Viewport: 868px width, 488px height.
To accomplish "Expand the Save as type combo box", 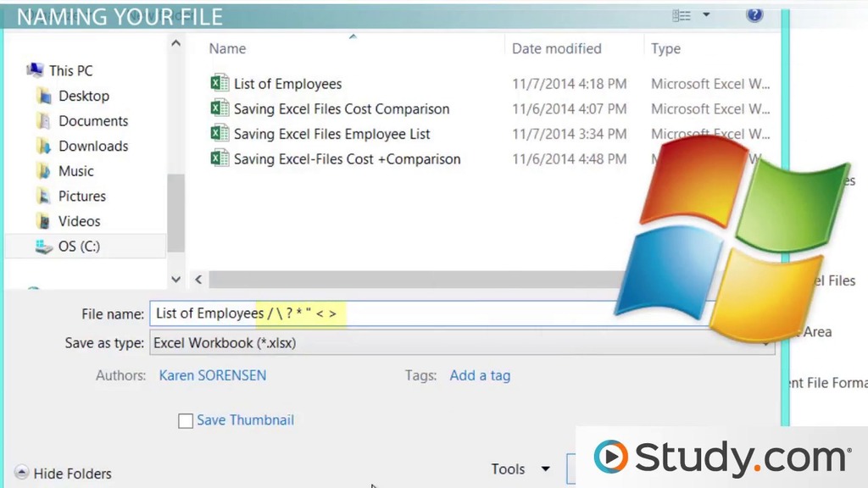I will 458,343.
